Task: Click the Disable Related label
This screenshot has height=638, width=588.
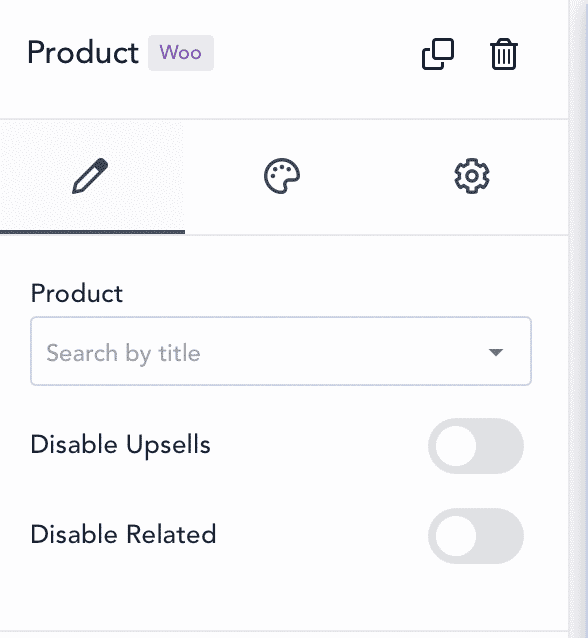Action: [123, 535]
